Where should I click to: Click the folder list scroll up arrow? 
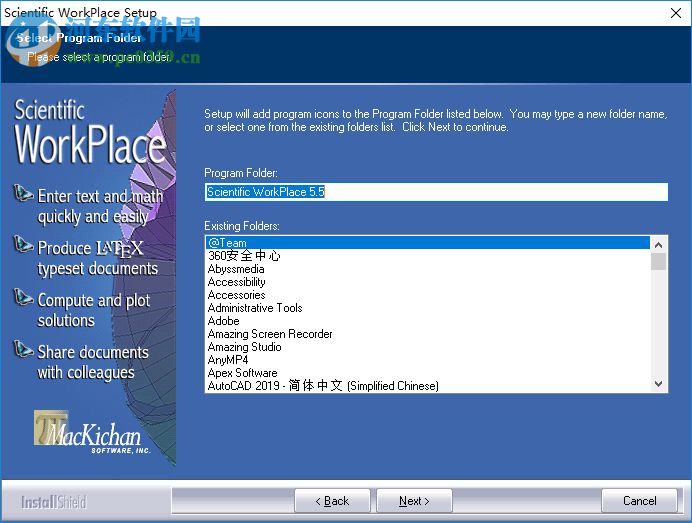point(658,245)
